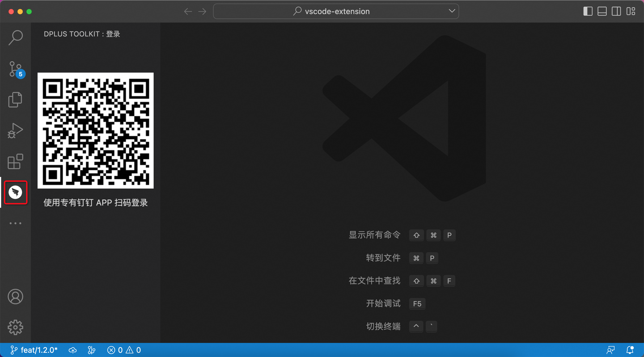Select the DingTalk Dplus Toolkit icon
This screenshot has height=357, width=644.
click(15, 192)
